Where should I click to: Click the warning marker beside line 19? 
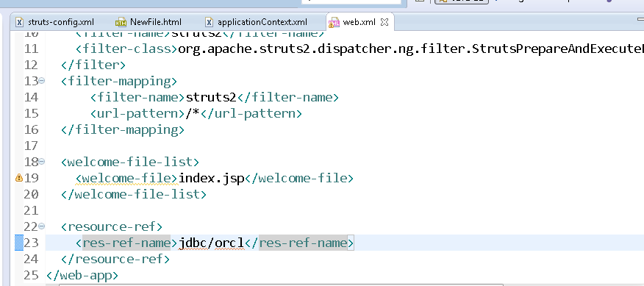pyautogui.click(x=18, y=178)
